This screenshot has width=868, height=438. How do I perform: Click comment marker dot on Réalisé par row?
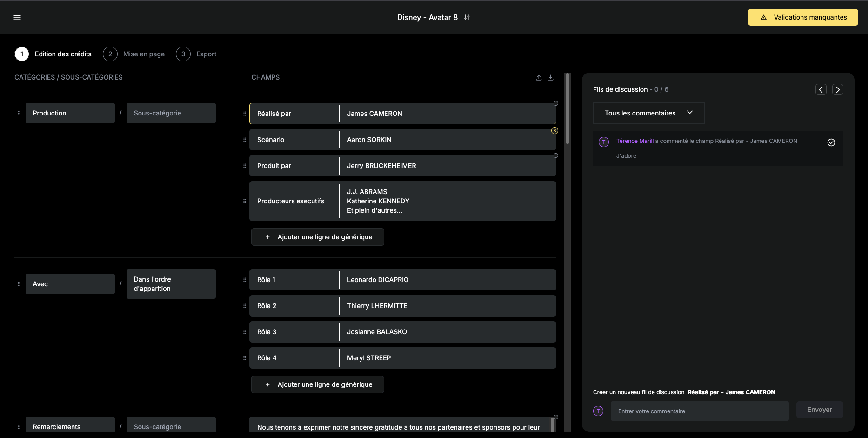pos(555,103)
